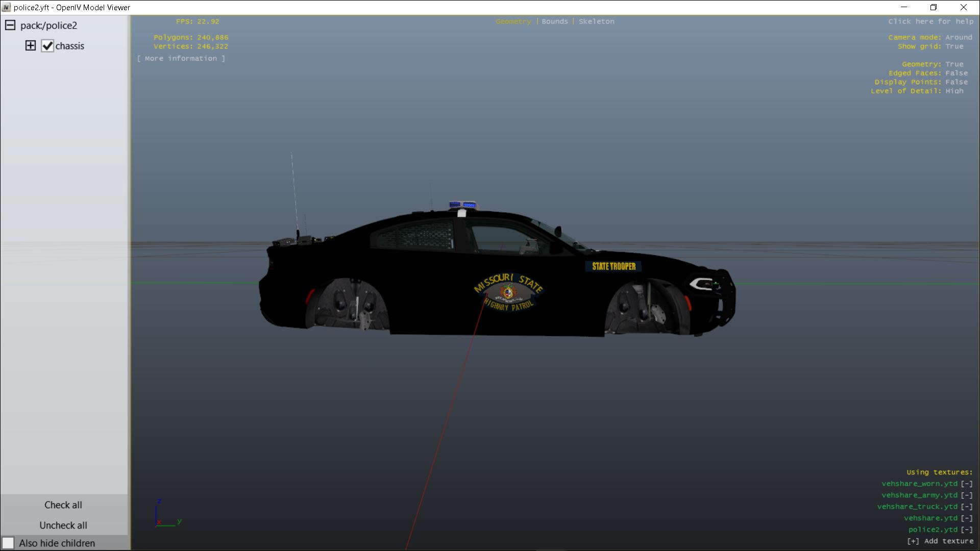Remove vehshare_worn.ytd texture with [-] icon

coord(967,484)
